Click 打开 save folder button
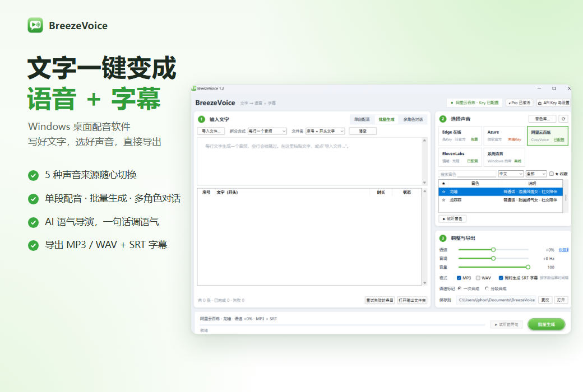The width and height of the screenshot is (583, 392). coord(561,300)
